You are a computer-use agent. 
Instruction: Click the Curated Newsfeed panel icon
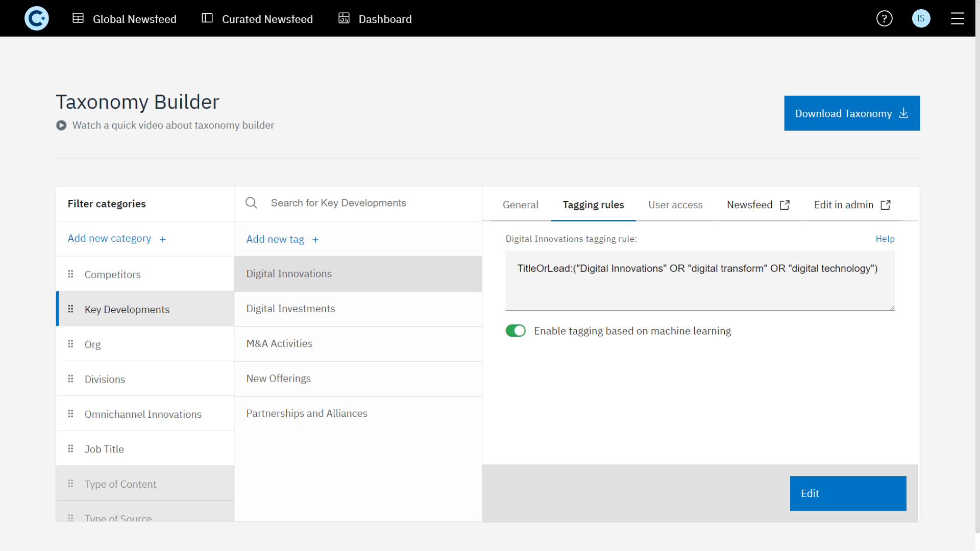click(x=207, y=18)
